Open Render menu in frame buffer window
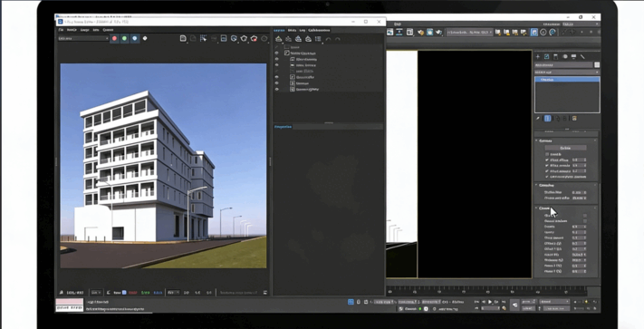 tap(72, 30)
